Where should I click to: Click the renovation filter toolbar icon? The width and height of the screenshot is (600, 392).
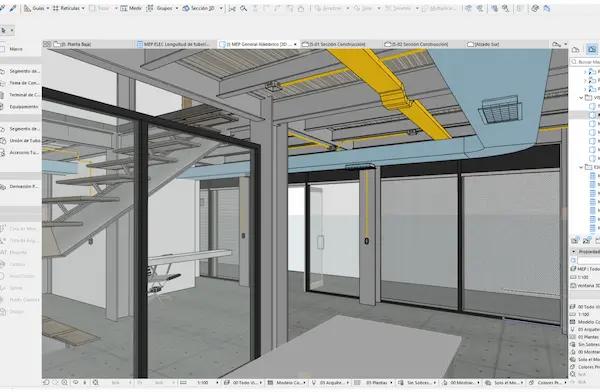535,8
